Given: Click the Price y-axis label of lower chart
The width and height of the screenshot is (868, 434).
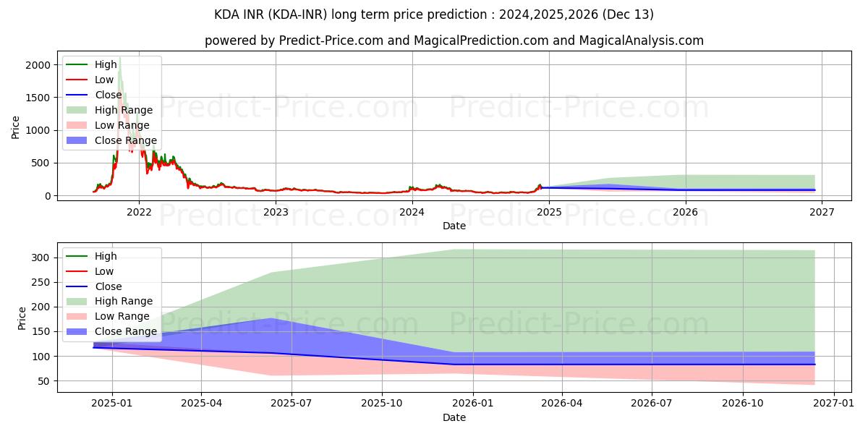Looking at the screenshot, I should pos(22,318).
